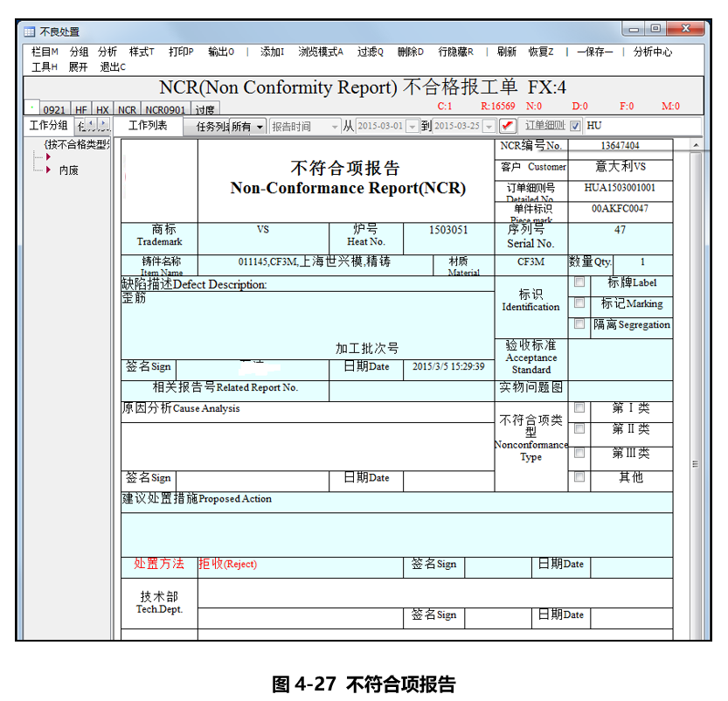Click 恢复Z to restore
Image resolution: width=728 pixels, height=701 pixels.
(x=541, y=52)
